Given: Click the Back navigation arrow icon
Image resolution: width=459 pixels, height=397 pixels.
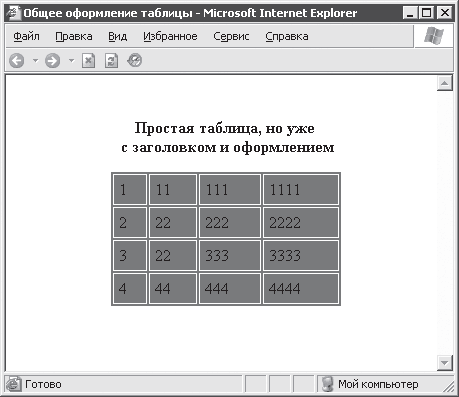Looking at the screenshot, I should click(x=17, y=61).
